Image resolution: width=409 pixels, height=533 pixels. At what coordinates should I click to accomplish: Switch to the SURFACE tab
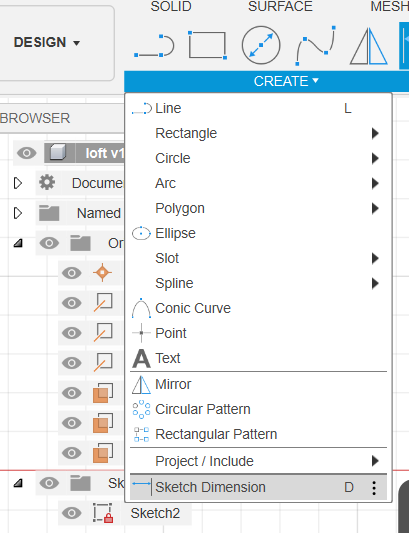pyautogui.click(x=280, y=6)
